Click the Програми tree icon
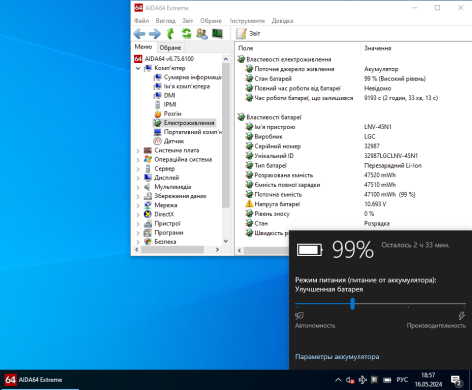Image resolution: width=472 pixels, height=390 pixels. 148,233
